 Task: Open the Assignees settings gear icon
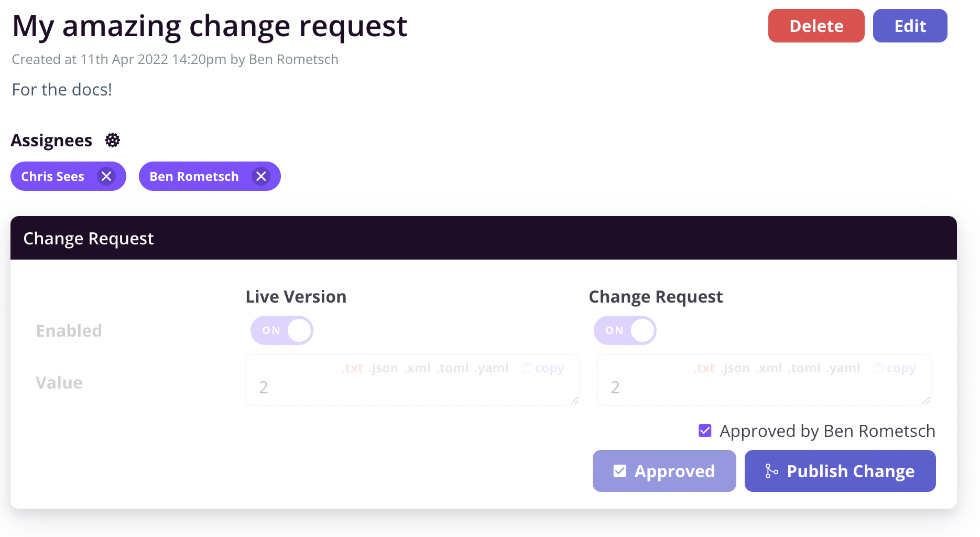tap(112, 140)
